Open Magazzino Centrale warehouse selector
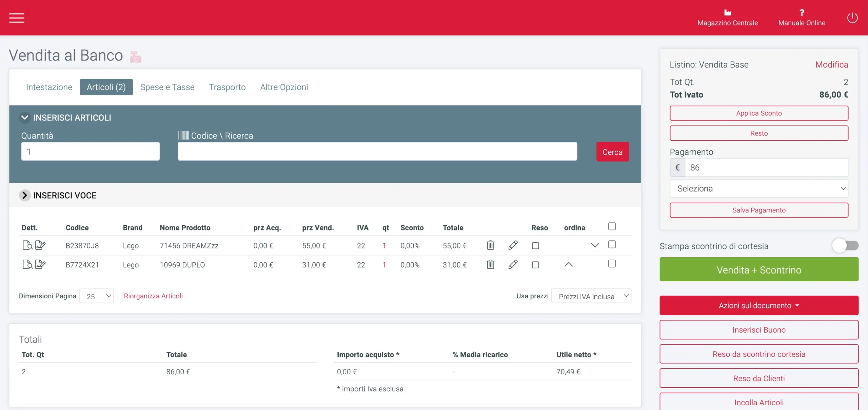The width and height of the screenshot is (868, 410). click(728, 18)
